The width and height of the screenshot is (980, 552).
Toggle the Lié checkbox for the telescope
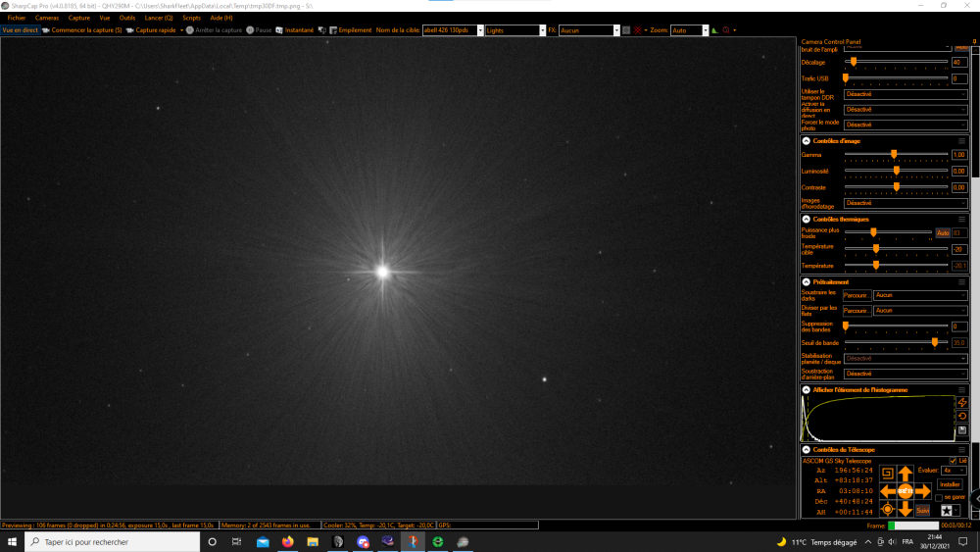[953, 461]
